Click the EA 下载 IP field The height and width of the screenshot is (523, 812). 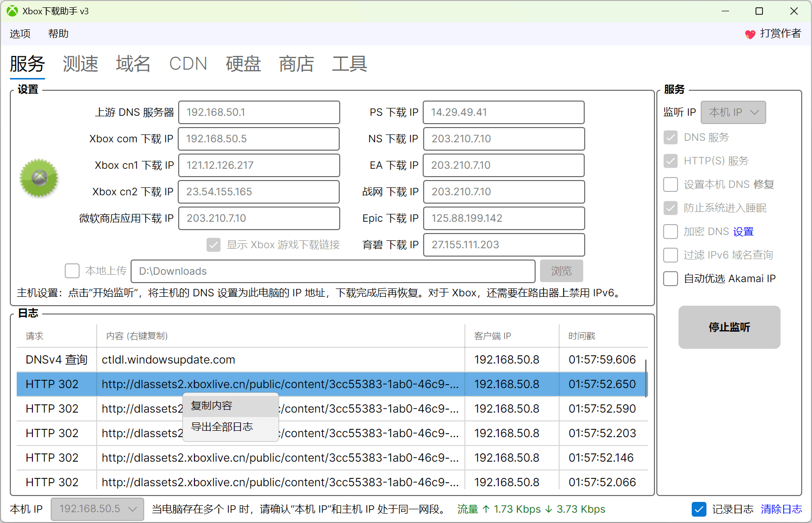pos(504,165)
